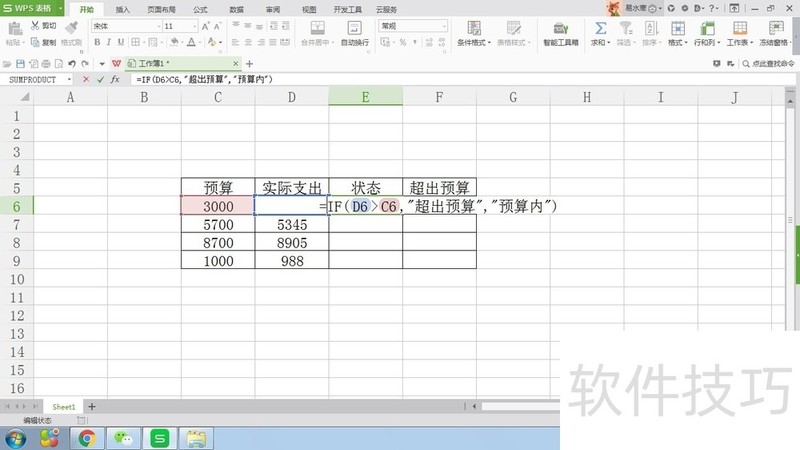800x450 pixels.
Task: Click the Print Preview icon
Action: tap(59, 64)
